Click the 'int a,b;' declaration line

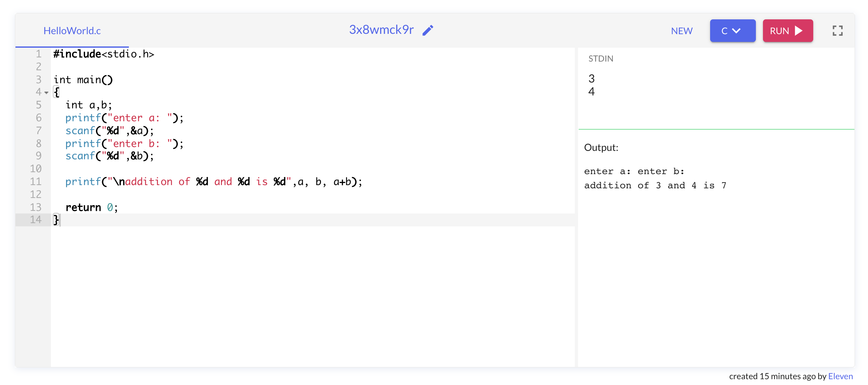click(89, 105)
